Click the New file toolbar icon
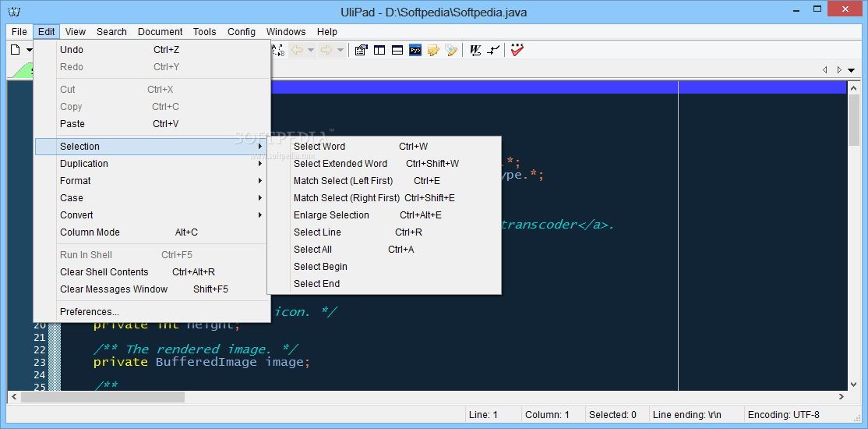This screenshot has width=868, height=429. coord(16,50)
